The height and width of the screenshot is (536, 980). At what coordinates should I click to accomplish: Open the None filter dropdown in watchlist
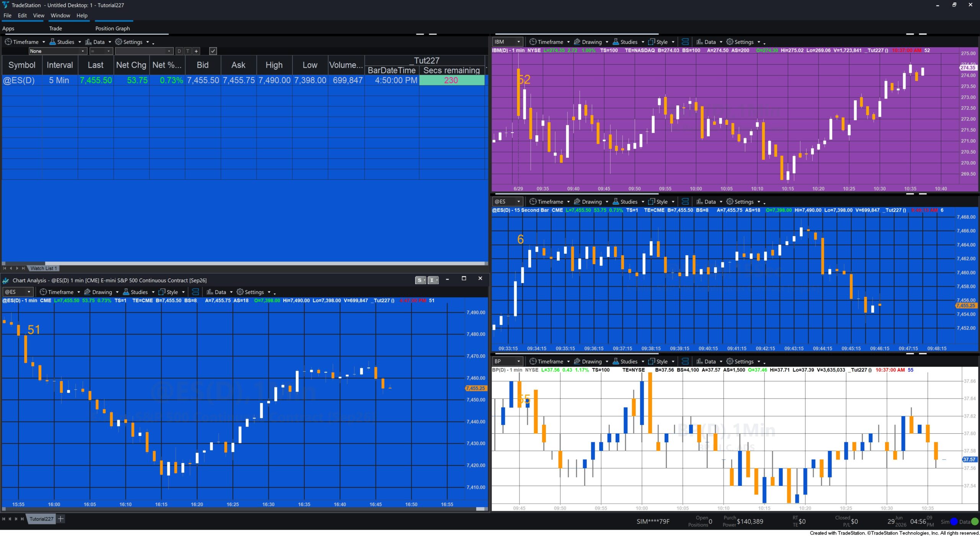click(58, 51)
